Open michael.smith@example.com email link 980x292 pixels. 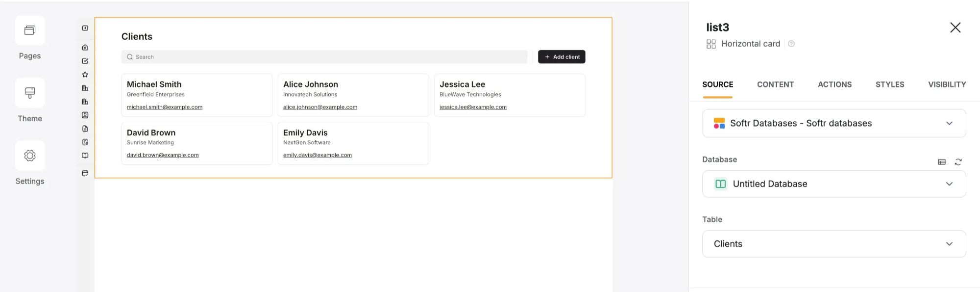tap(165, 107)
